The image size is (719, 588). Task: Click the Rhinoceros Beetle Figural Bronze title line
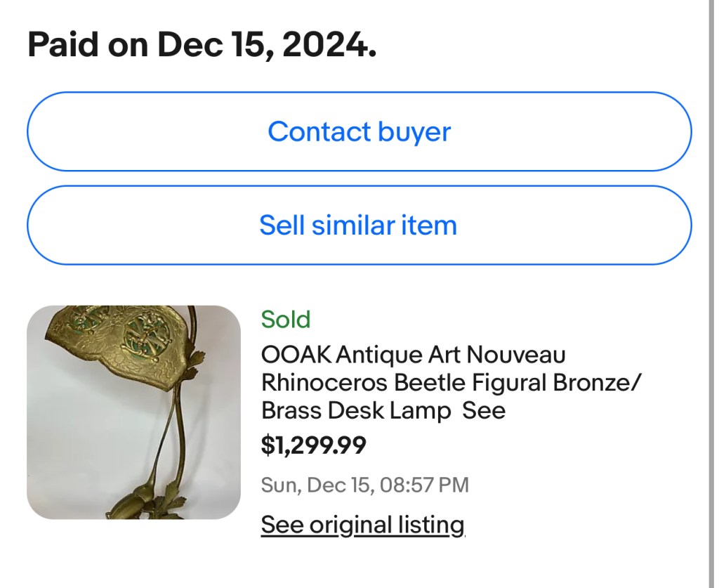click(x=451, y=383)
